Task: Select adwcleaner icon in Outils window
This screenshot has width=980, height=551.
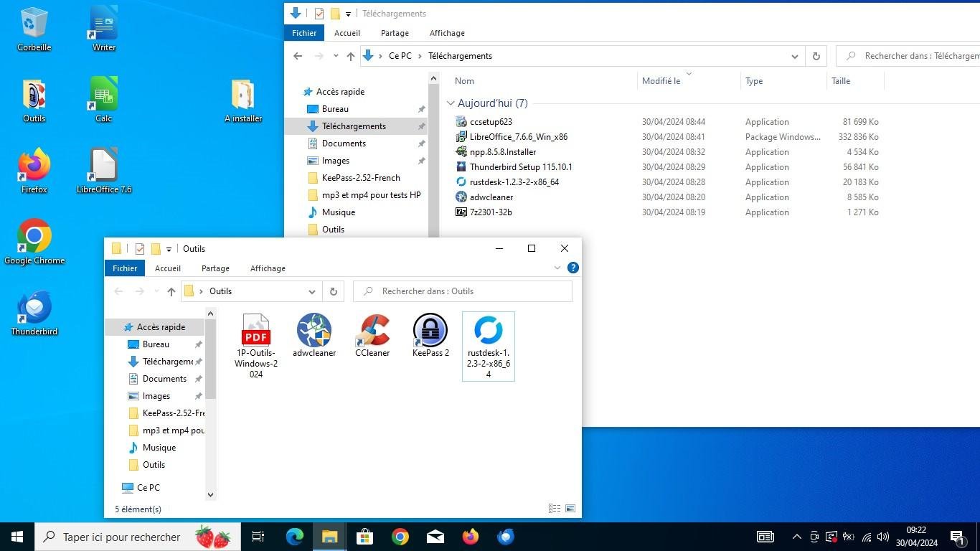Action: pyautogui.click(x=314, y=335)
